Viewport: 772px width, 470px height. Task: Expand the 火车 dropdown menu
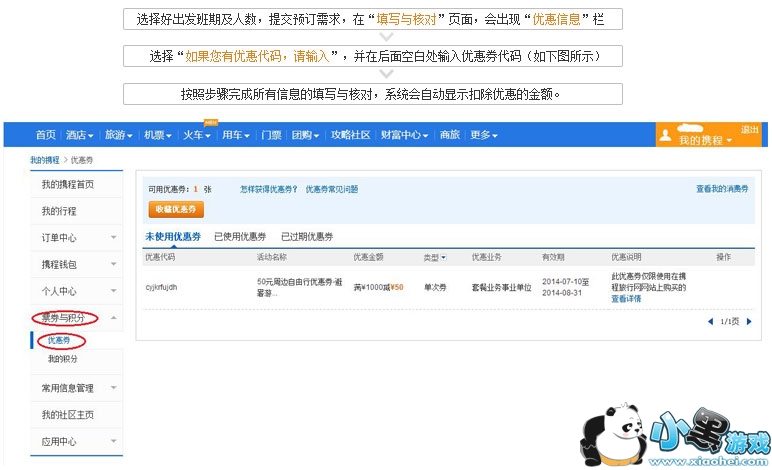(x=196, y=135)
